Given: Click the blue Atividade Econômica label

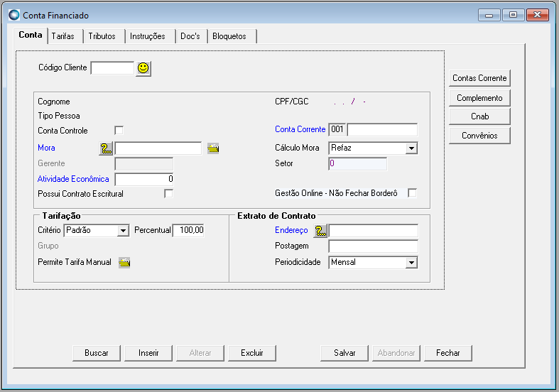Looking at the screenshot, I should 73,179.
